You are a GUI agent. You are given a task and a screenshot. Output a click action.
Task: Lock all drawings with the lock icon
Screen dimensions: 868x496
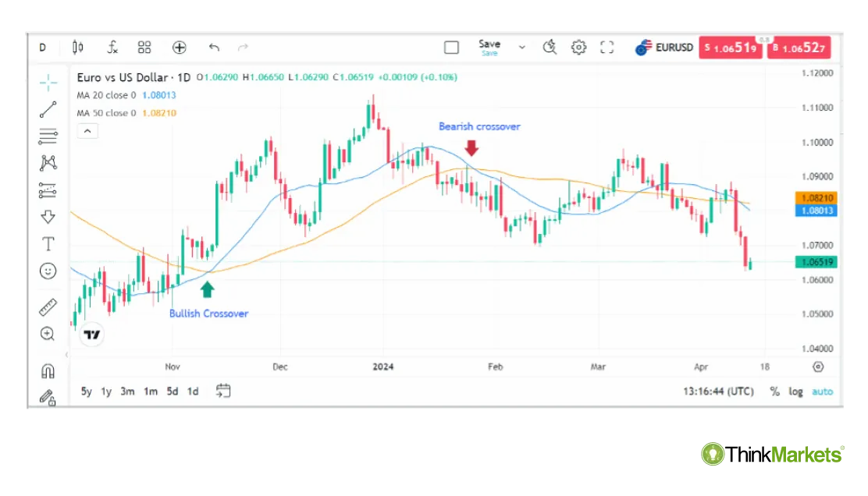(x=48, y=398)
